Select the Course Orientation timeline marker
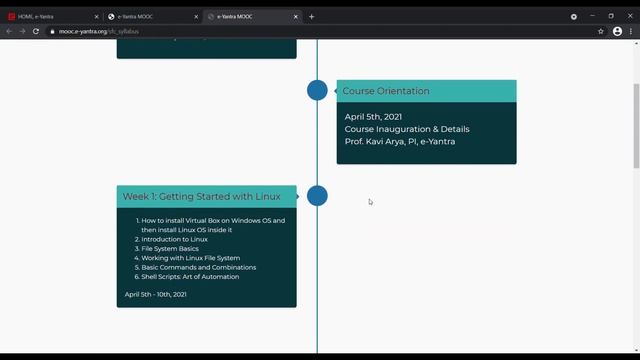The height and width of the screenshot is (360, 640). 317,90
